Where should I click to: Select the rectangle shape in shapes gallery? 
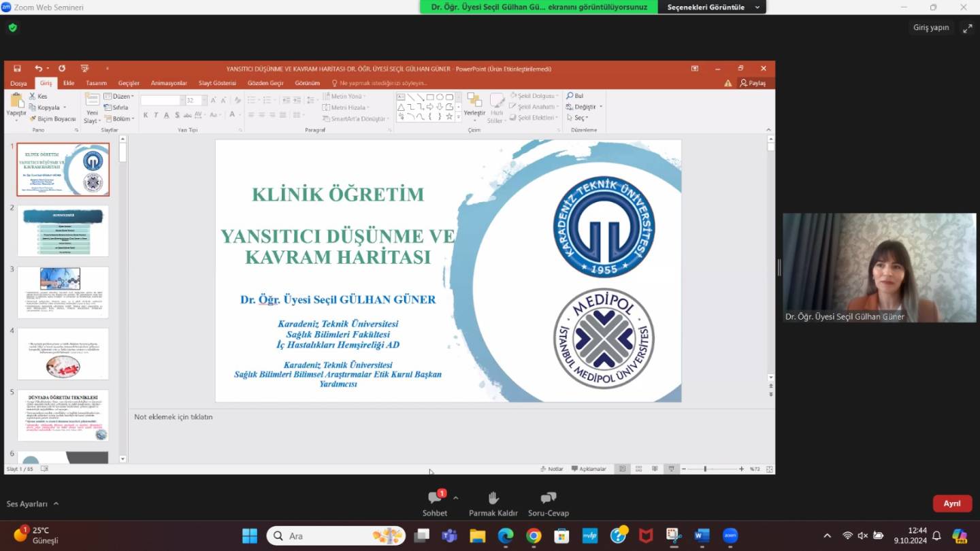tap(430, 97)
